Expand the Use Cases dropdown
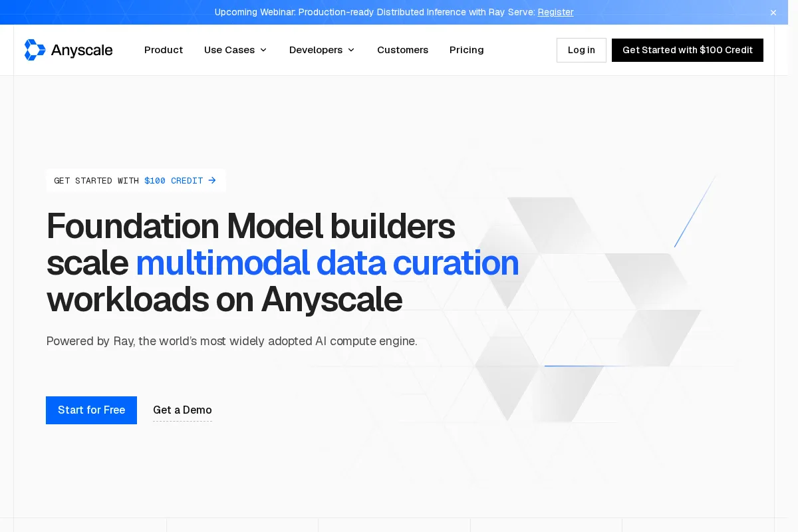Screen dimensions: 798x532 [235, 50]
